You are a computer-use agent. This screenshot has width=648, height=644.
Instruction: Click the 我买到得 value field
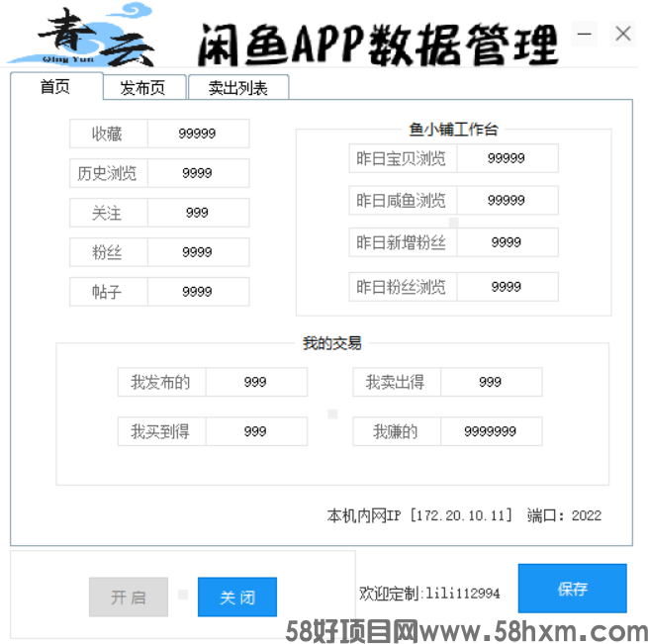click(x=256, y=431)
